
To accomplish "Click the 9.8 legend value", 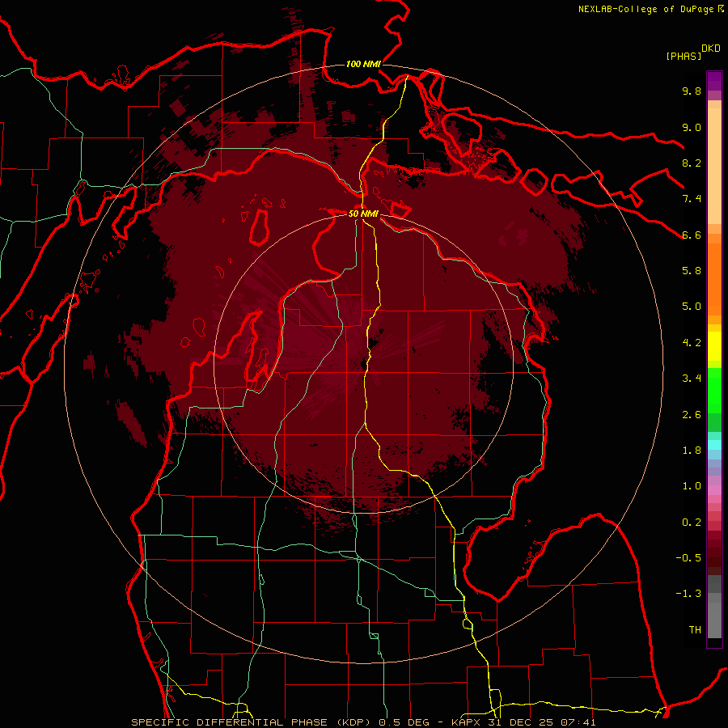I will point(692,91).
